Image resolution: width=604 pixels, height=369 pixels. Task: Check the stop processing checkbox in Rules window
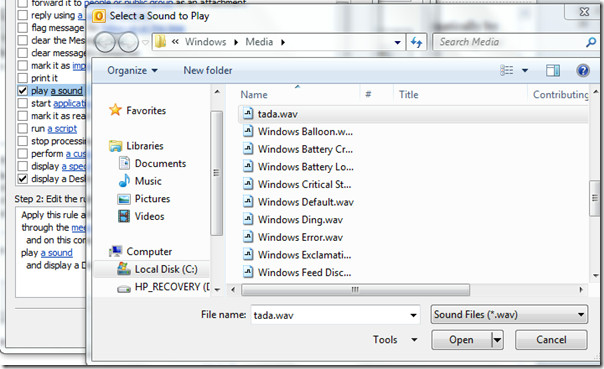click(23, 141)
